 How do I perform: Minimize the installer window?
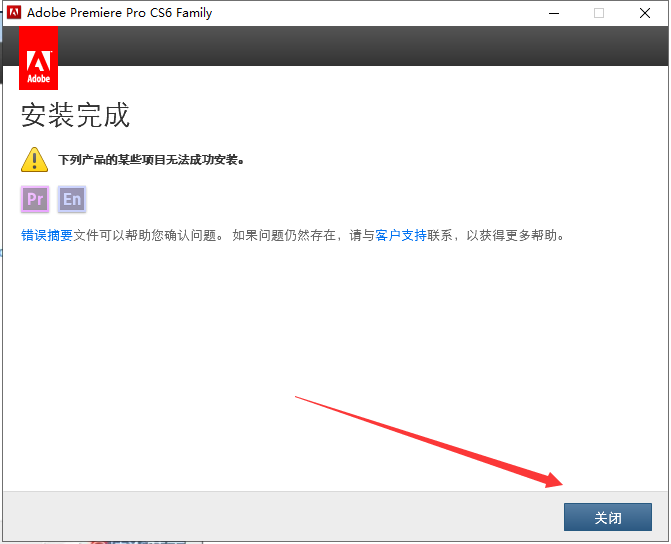pos(554,13)
